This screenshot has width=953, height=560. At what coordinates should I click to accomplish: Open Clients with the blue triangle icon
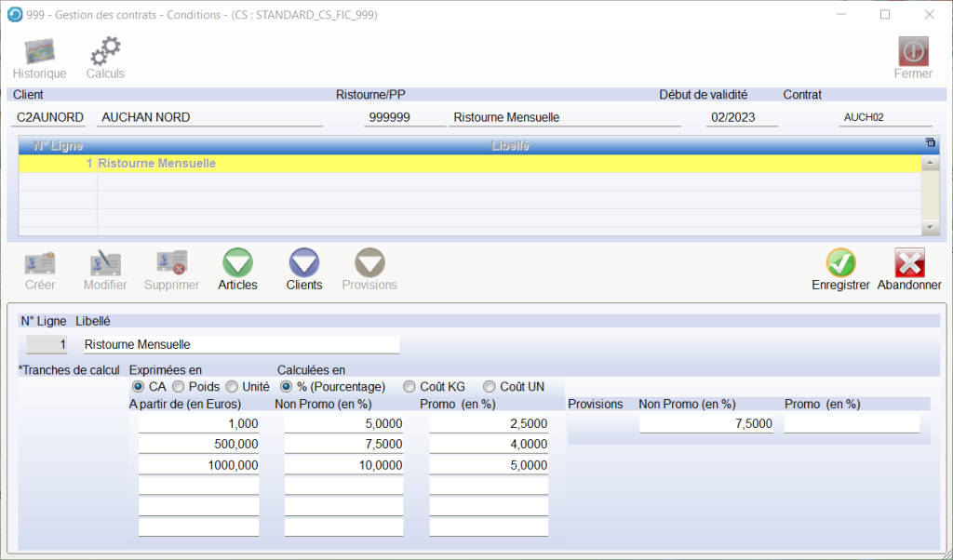coord(304,262)
